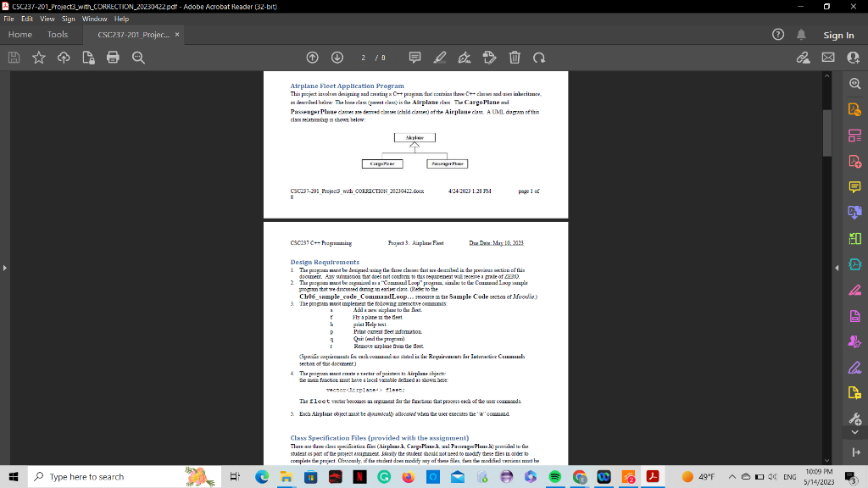Close the CSC237-201_Projec... document tab
This screenshot has height=488, width=868.
pyautogui.click(x=177, y=34)
